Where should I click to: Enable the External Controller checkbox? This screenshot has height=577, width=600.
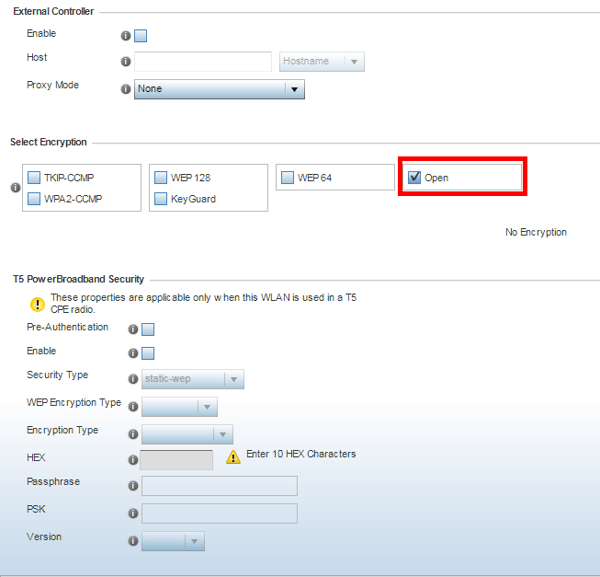pos(141,36)
